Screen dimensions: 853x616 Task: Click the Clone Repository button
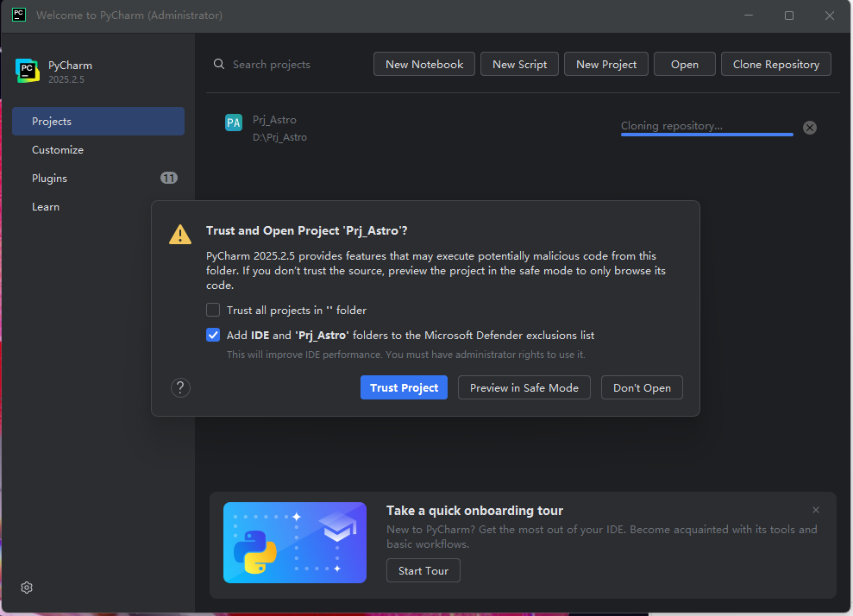(x=775, y=64)
